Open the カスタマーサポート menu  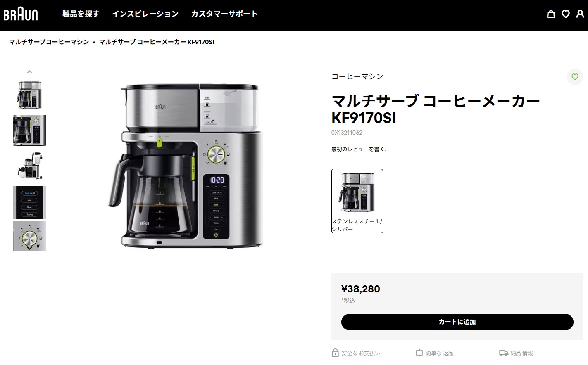[x=224, y=14]
